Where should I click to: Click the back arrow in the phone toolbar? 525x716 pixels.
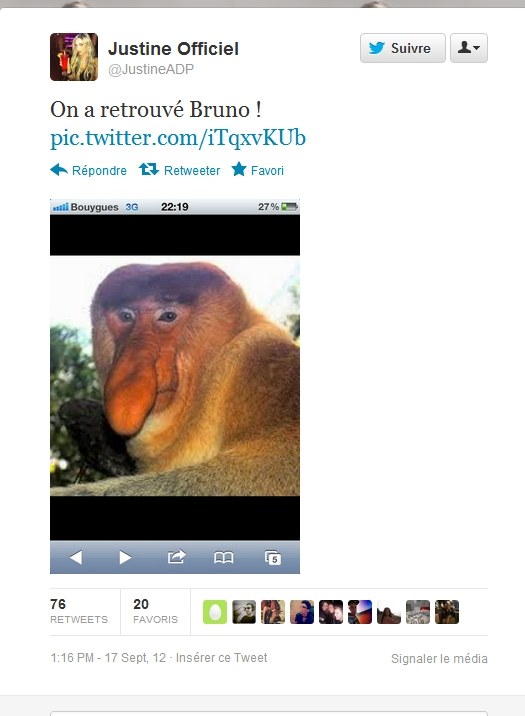76,557
